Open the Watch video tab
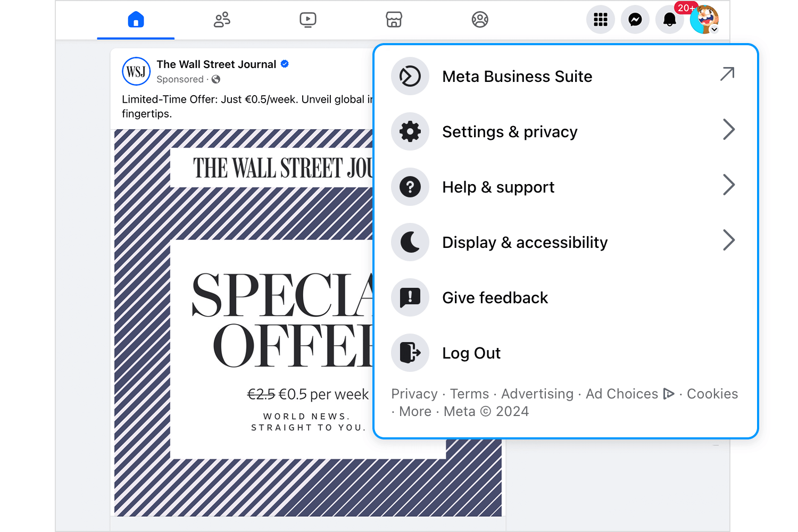The image size is (798, 532). coord(308,20)
